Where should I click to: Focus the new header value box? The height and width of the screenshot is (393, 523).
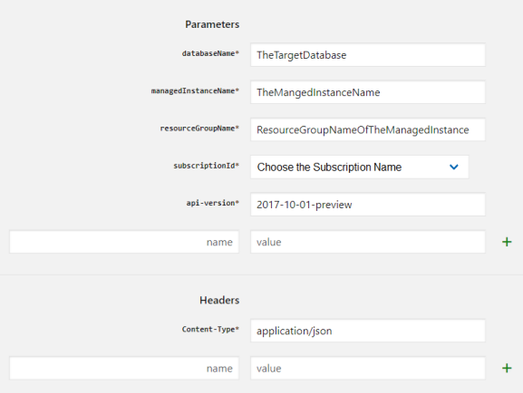click(368, 368)
